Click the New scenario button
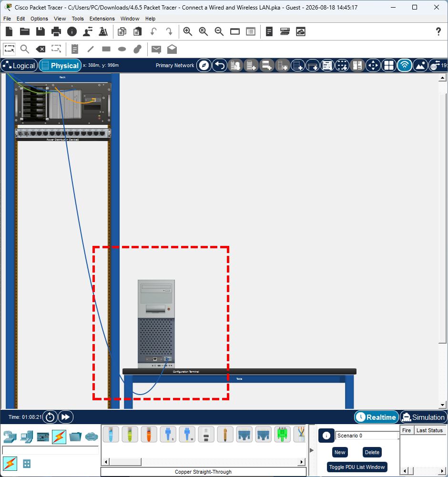This screenshot has width=448, height=477. coord(340,452)
